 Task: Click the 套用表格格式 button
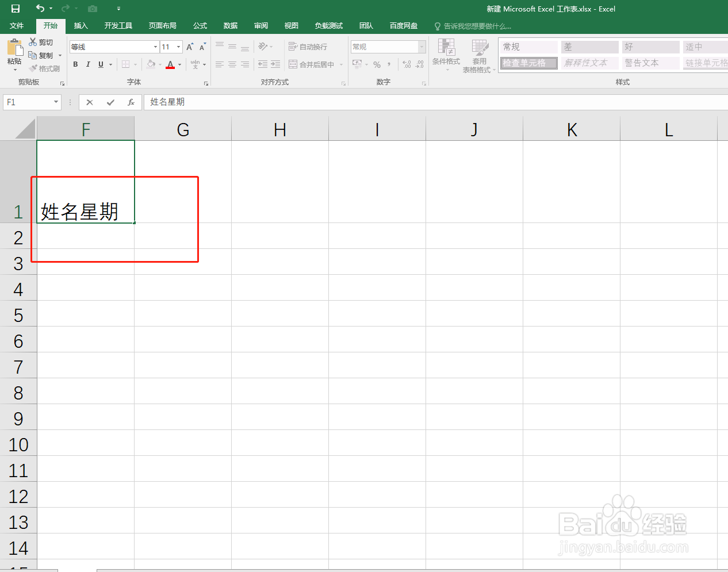point(479,56)
